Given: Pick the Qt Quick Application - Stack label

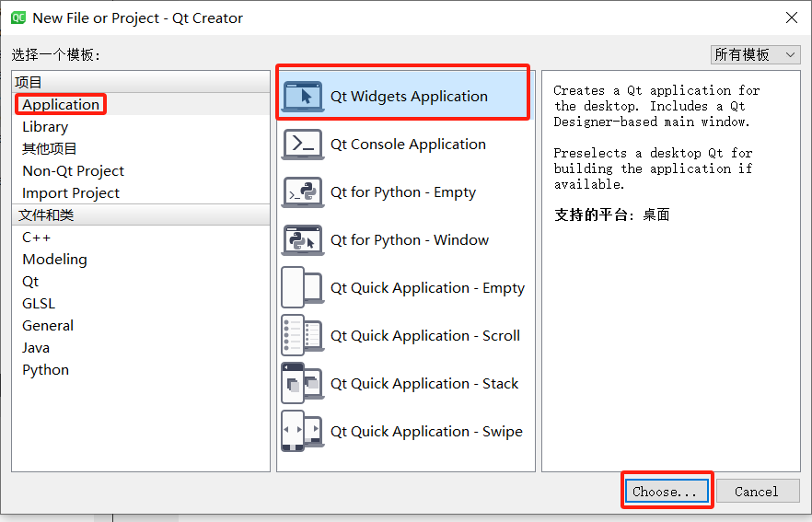Looking at the screenshot, I should point(424,384).
